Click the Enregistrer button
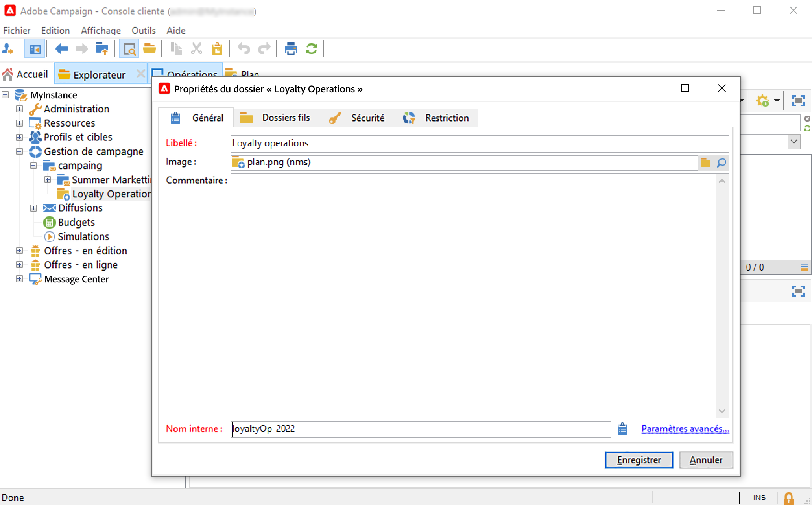Viewport: 812px width, 505px height. point(639,460)
